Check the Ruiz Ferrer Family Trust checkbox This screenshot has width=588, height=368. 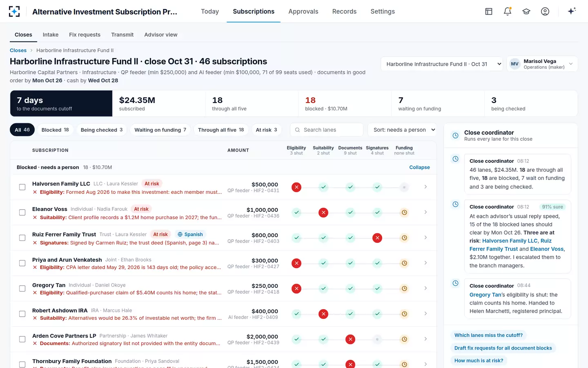point(22,238)
